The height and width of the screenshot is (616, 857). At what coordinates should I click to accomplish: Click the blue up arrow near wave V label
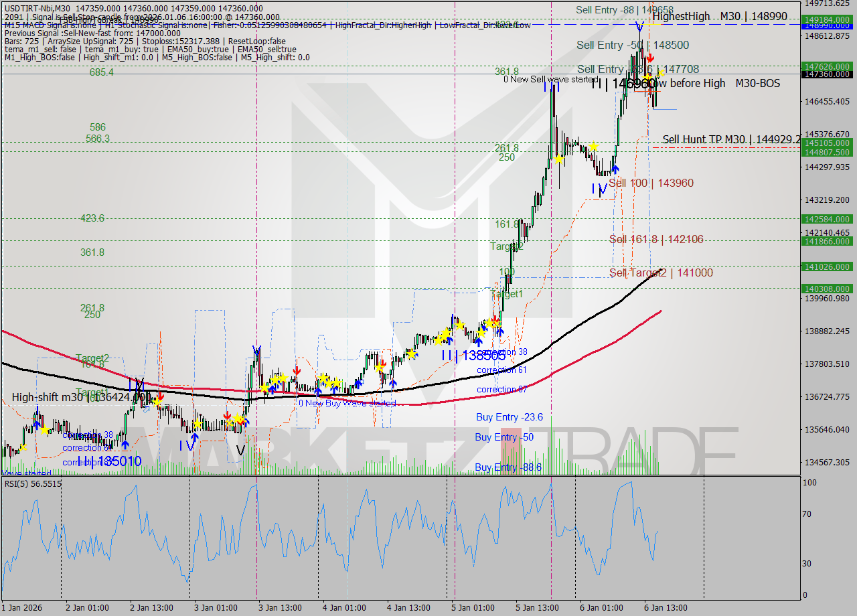coord(246,422)
